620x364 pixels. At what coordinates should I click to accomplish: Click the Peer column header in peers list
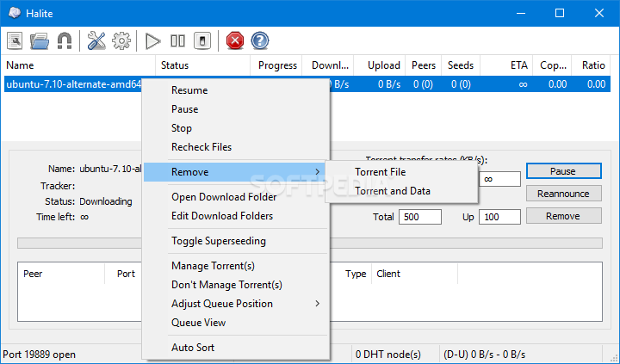coord(61,274)
